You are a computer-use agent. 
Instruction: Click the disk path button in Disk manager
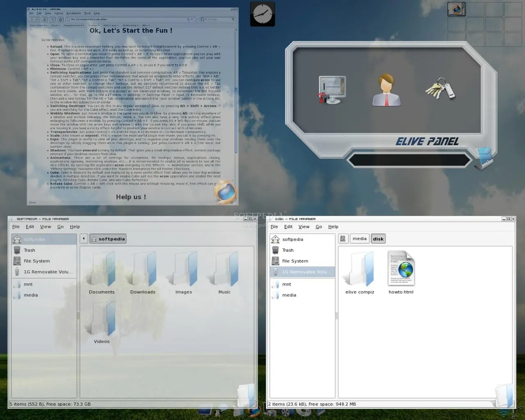click(x=378, y=239)
